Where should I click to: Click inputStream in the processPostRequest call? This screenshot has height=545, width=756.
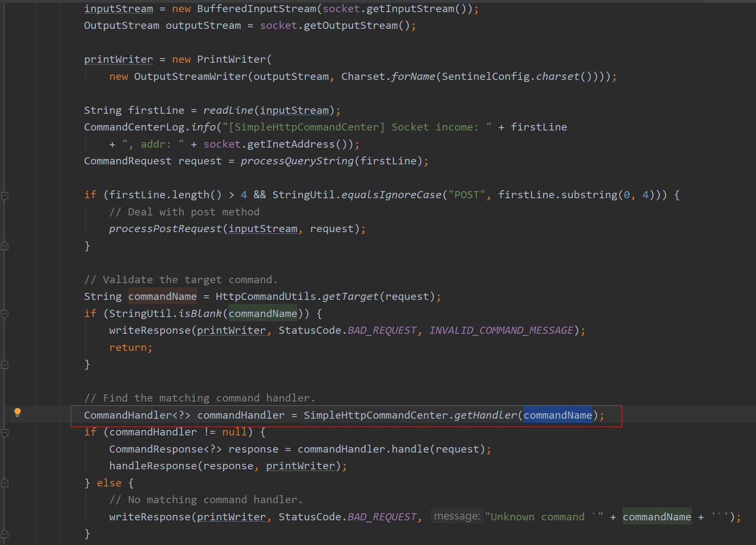(263, 229)
